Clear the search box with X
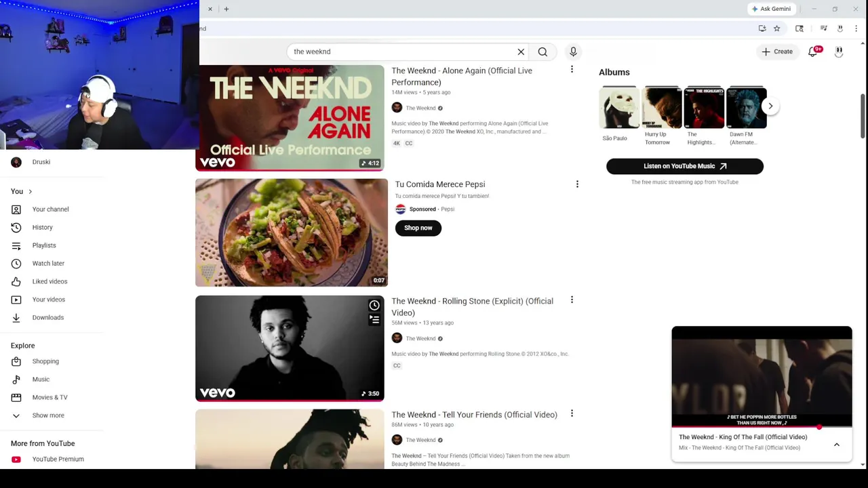The image size is (868, 488). (x=521, y=52)
